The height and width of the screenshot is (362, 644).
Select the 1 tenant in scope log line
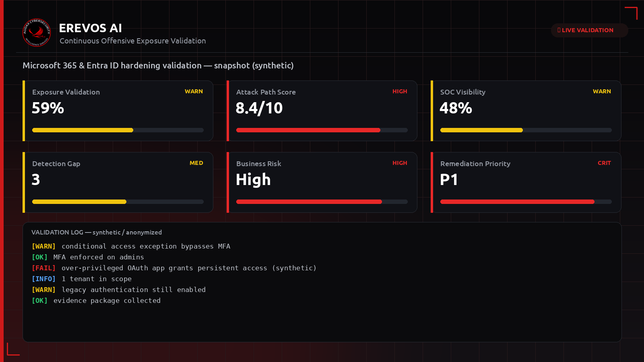[x=82, y=279]
